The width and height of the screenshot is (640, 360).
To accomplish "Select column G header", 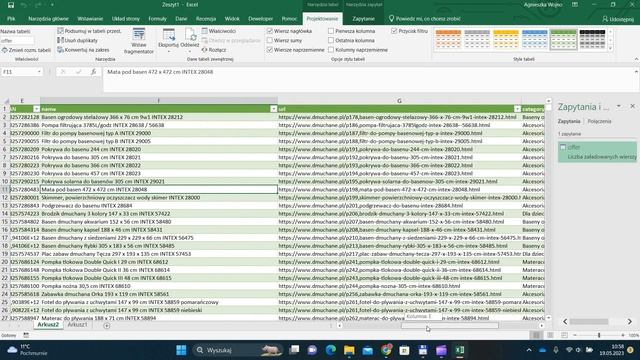I will [399, 101].
